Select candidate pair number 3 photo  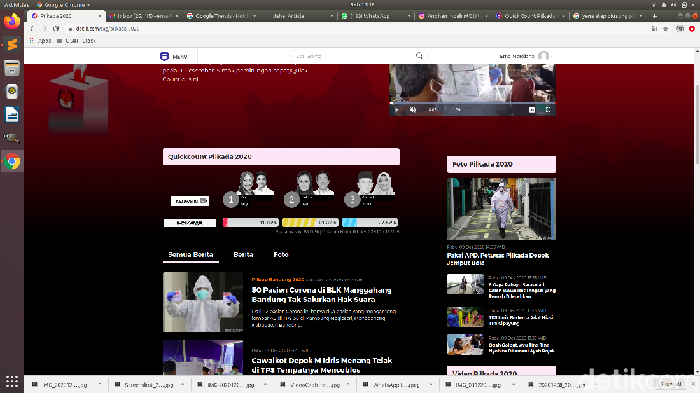(x=376, y=183)
